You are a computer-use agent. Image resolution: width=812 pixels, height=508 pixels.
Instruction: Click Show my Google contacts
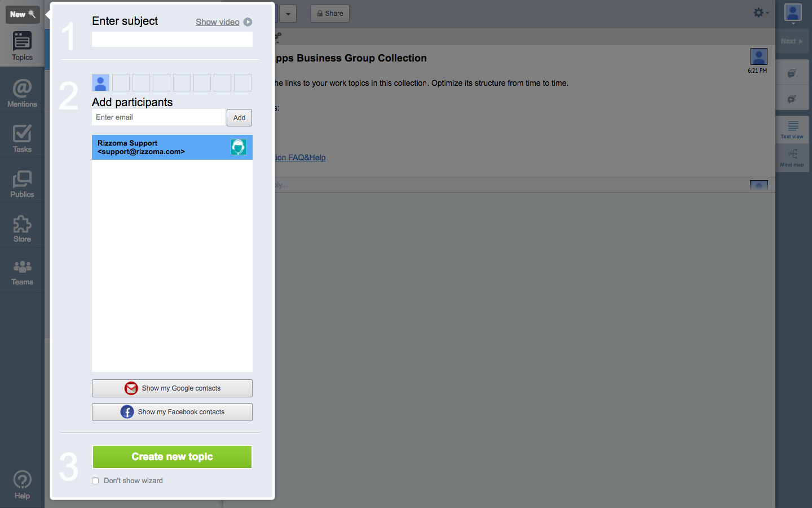point(172,388)
